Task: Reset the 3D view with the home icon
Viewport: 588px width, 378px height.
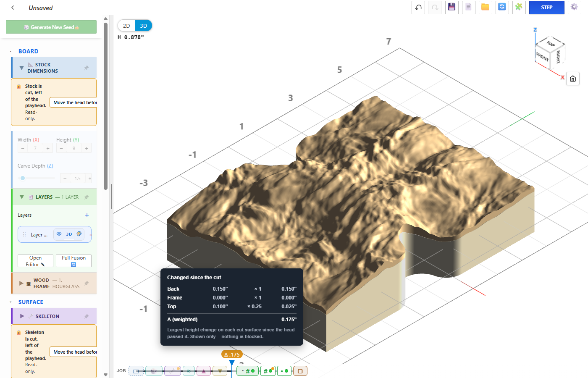Action: (x=573, y=79)
